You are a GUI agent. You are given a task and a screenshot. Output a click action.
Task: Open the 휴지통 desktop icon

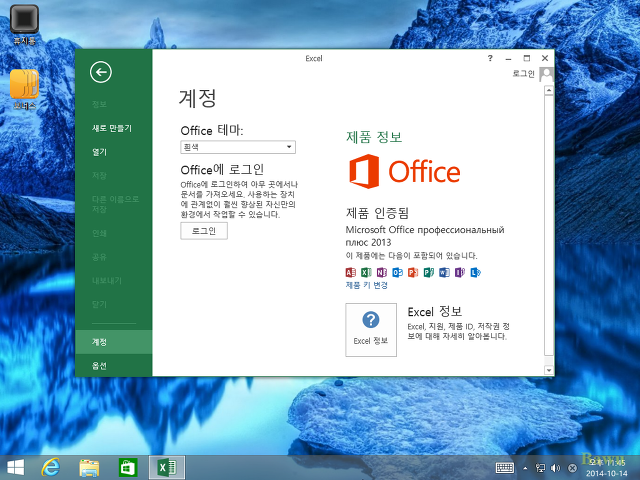pos(24,24)
